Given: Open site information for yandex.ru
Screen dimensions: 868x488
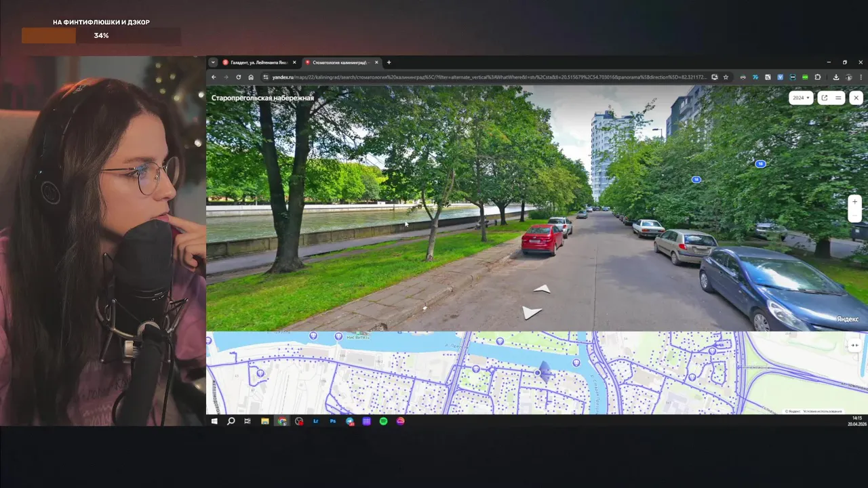Looking at the screenshot, I should 265,77.
